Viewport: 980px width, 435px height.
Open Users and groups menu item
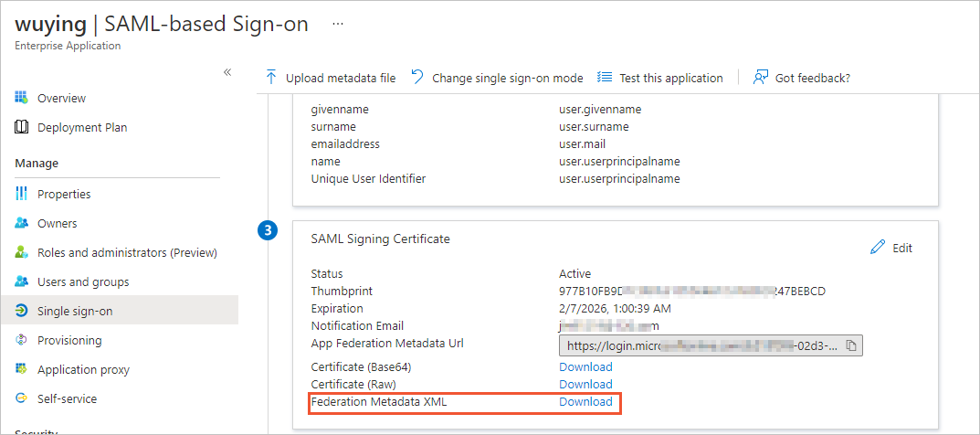[x=82, y=281]
